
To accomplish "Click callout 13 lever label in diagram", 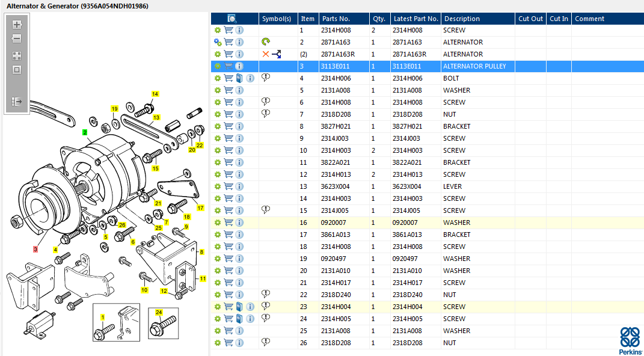I will (156, 117).
